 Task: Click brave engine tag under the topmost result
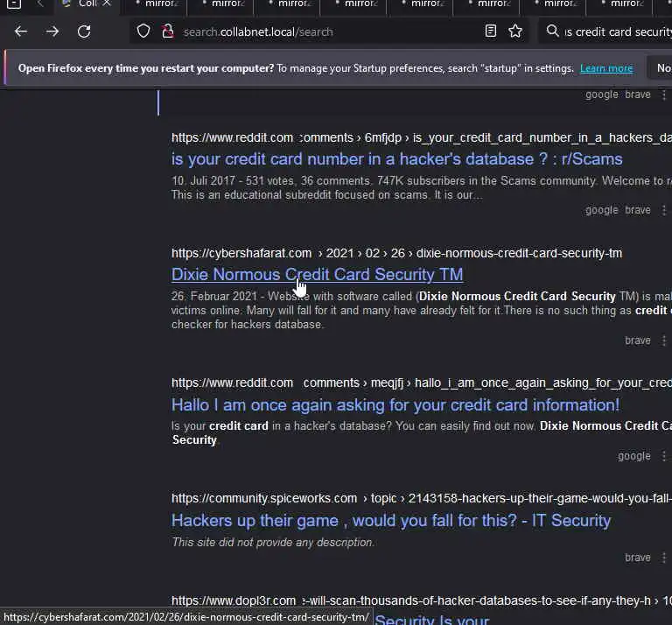pyautogui.click(x=638, y=95)
